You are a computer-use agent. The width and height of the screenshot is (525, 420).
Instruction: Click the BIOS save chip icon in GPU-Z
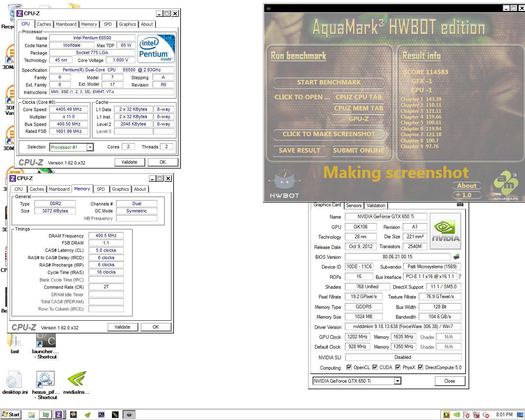pyautogui.click(x=456, y=257)
